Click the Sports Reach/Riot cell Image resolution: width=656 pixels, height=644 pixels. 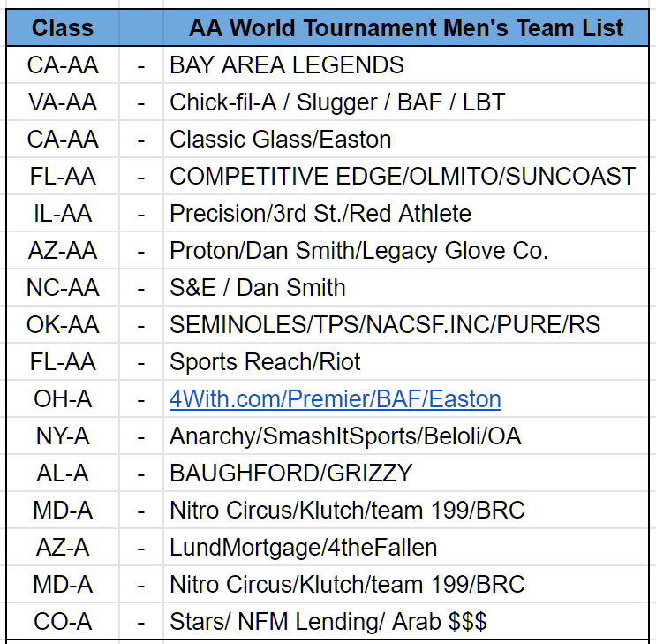click(x=406, y=361)
